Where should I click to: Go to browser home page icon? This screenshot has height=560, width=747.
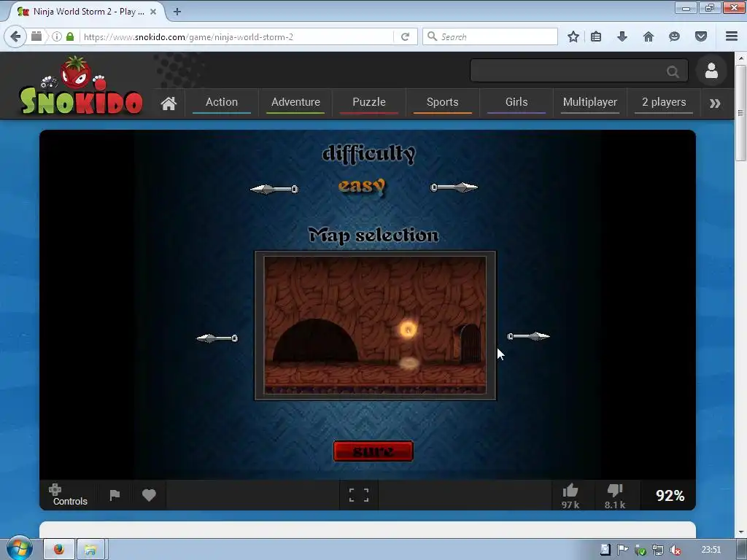pyautogui.click(x=649, y=36)
